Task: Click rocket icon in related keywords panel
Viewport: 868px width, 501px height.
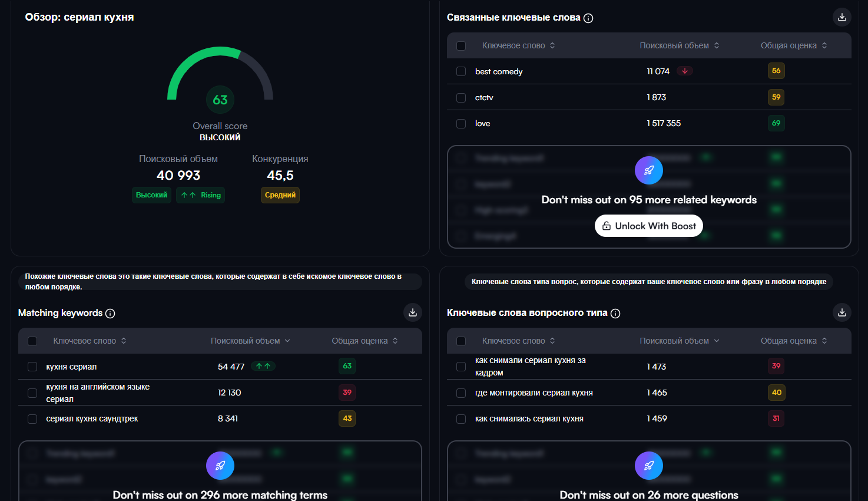Action: pos(648,170)
